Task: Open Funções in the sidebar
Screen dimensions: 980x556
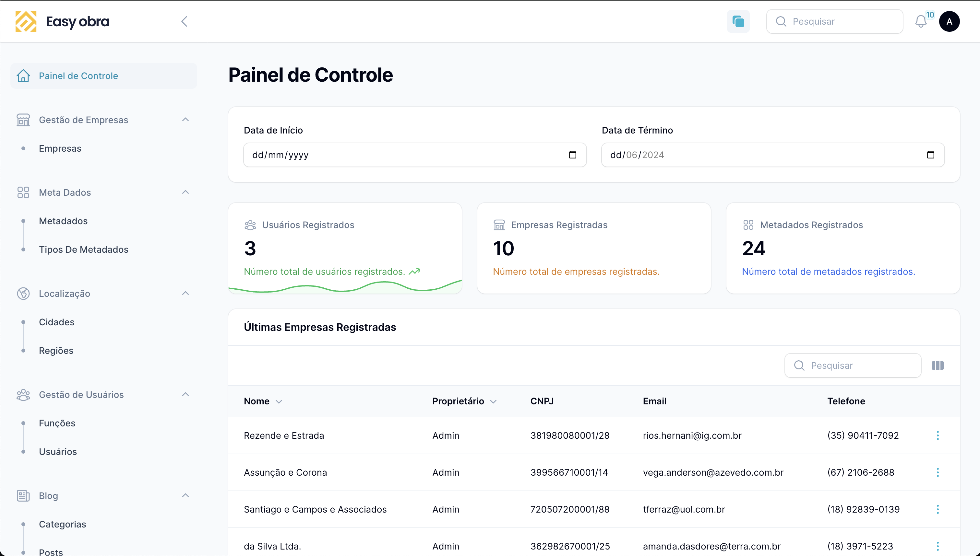Action: click(57, 423)
